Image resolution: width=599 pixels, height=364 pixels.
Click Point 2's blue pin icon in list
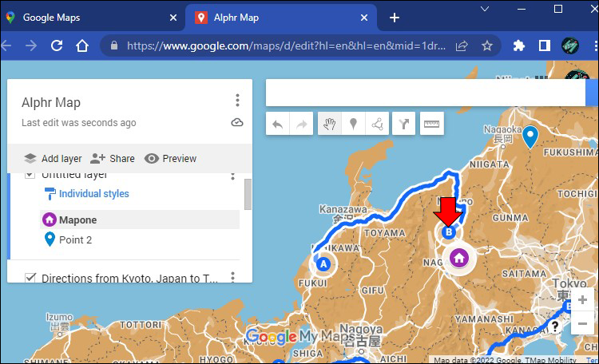[50, 239]
